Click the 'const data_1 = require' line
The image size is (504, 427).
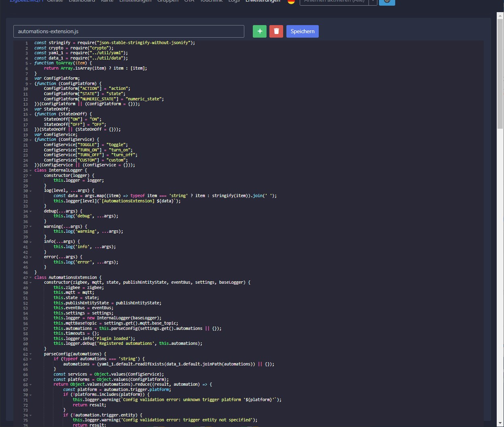pyautogui.click(x=81, y=58)
